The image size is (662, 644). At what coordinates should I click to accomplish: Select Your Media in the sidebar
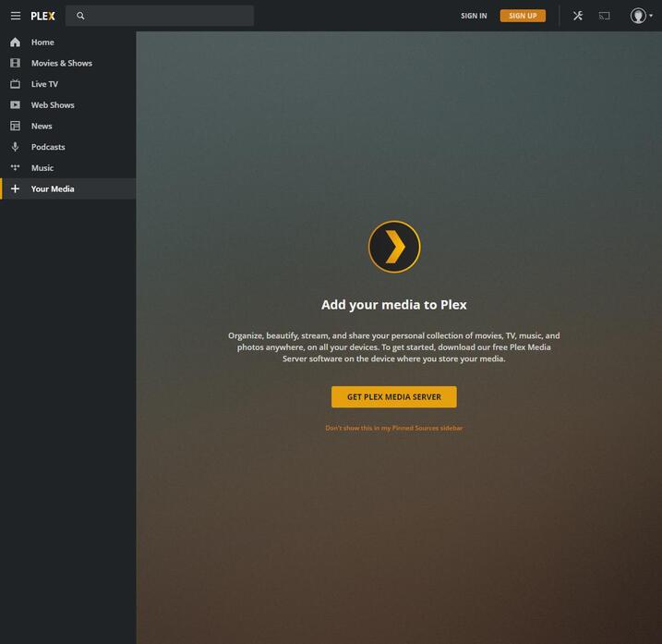click(68, 188)
